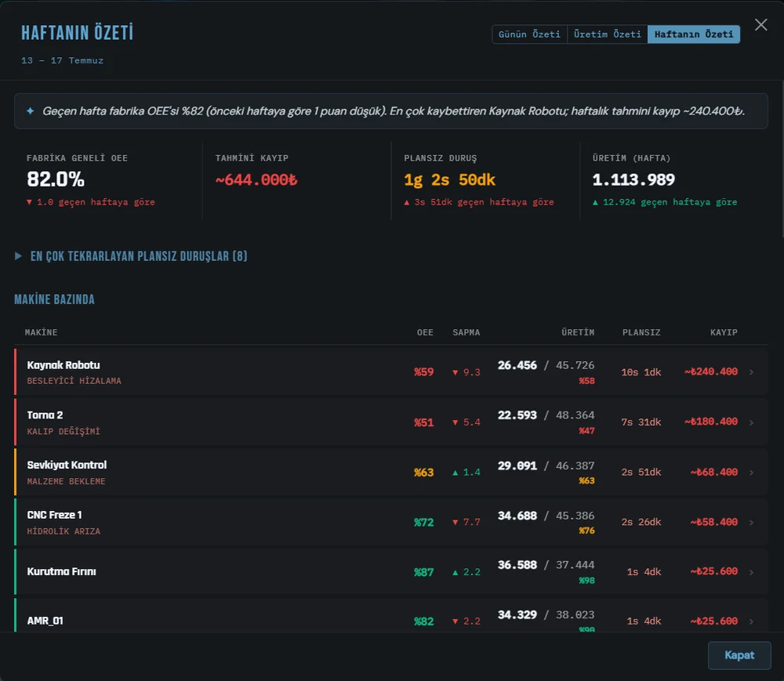Open CNC Freze 1 row chevron arrow
This screenshot has height=681, width=784.
coord(751,523)
